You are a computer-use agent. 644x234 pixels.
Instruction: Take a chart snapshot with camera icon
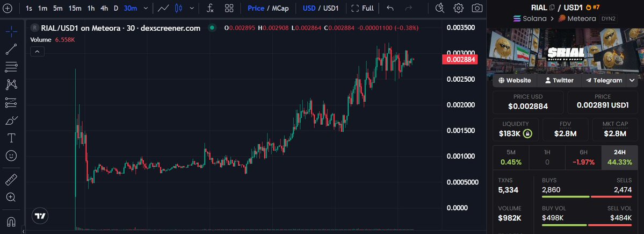click(477, 8)
